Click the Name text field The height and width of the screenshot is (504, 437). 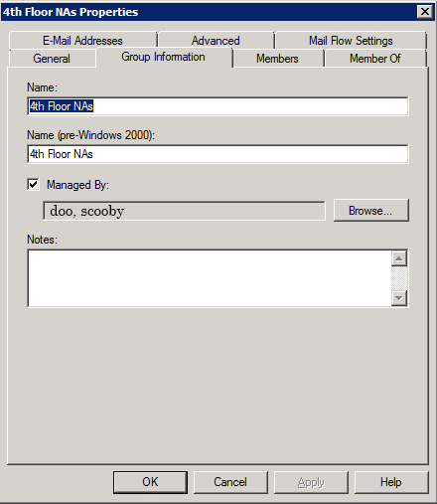coord(218,106)
